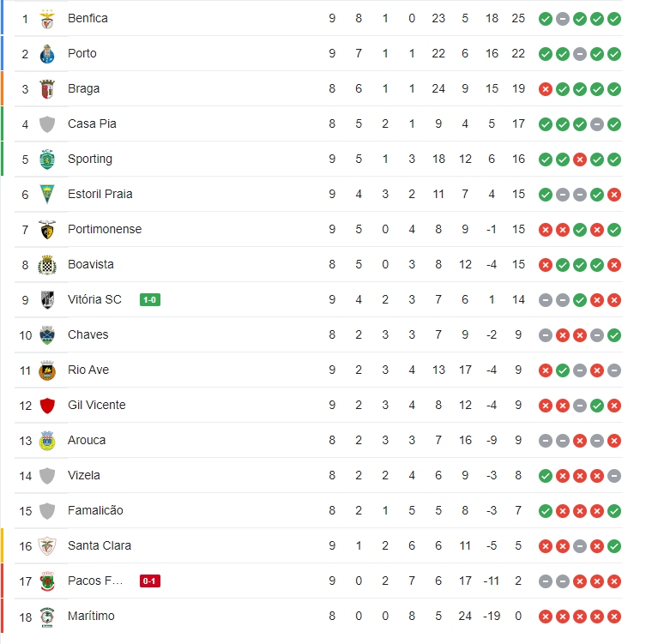Open the Chaves team link
Image resolution: width=646 pixels, height=644 pixels.
[x=88, y=334]
